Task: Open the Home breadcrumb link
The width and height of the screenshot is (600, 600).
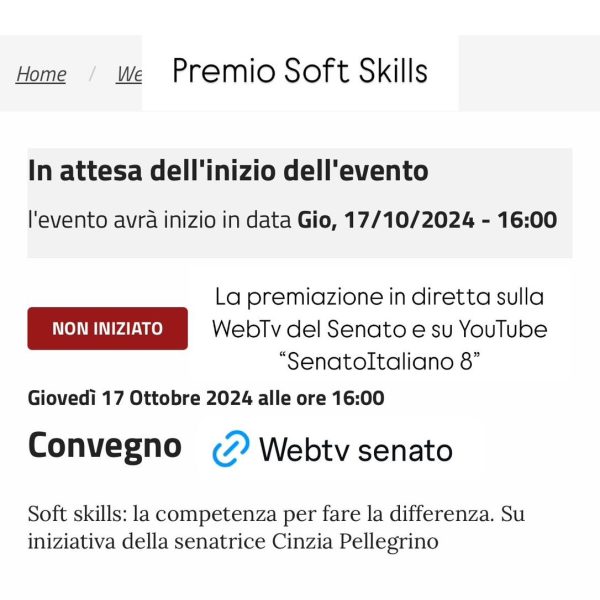Action: (x=41, y=74)
